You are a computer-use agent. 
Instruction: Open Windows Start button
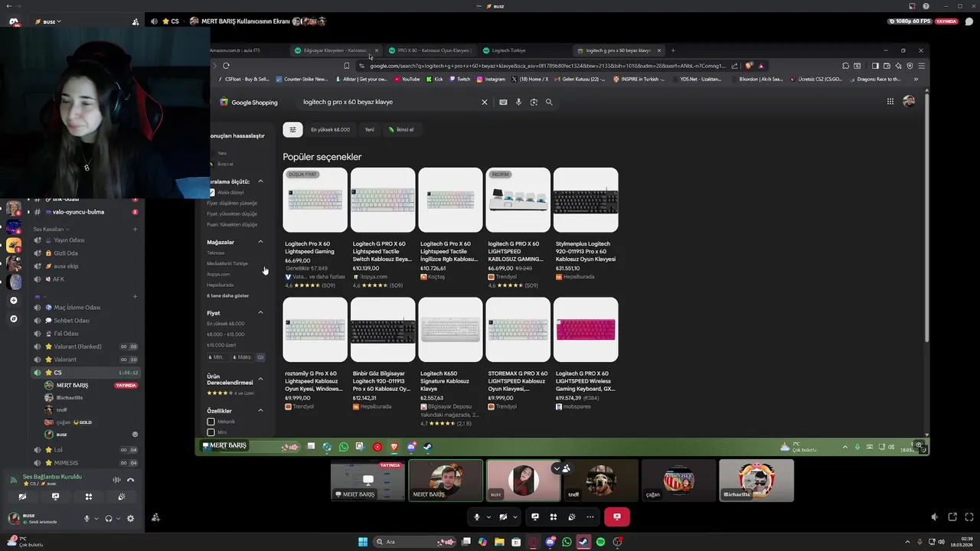coord(363,542)
